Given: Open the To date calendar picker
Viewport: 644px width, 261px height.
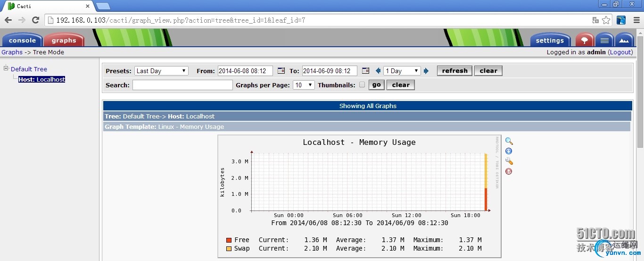Looking at the screenshot, I should coord(365,71).
